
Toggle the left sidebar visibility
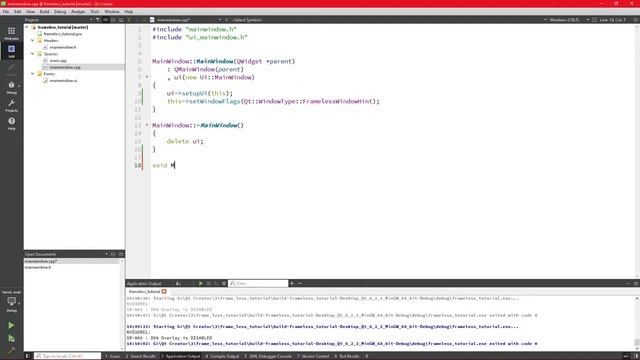28,356
